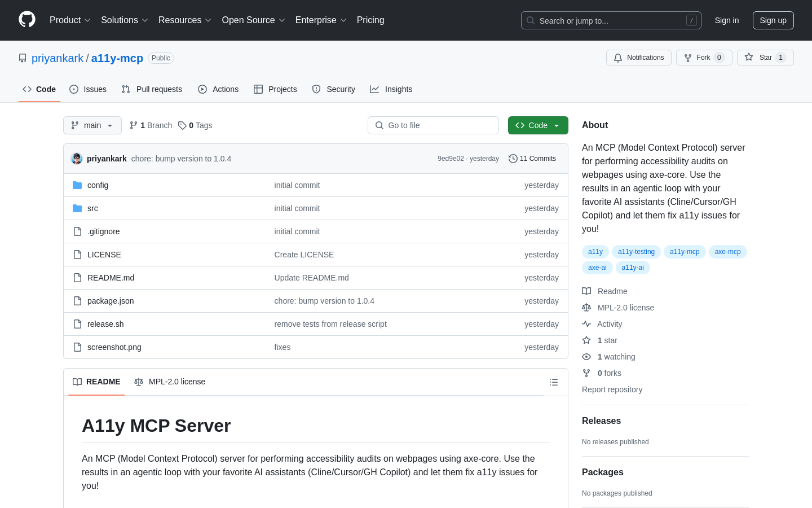This screenshot has width=812, height=508.
Task: Click the bell icon in Notifications
Action: [618, 58]
